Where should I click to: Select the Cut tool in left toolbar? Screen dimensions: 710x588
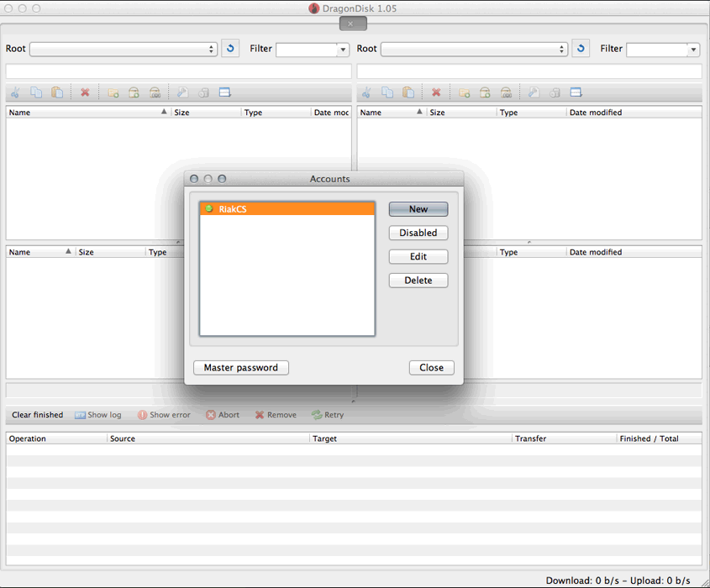point(15,92)
